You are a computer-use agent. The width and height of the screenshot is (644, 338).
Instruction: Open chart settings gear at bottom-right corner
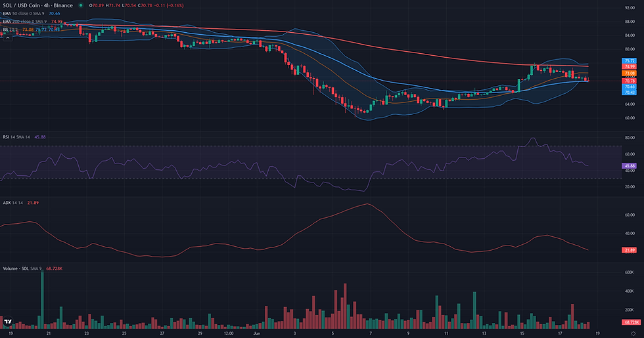(633, 333)
